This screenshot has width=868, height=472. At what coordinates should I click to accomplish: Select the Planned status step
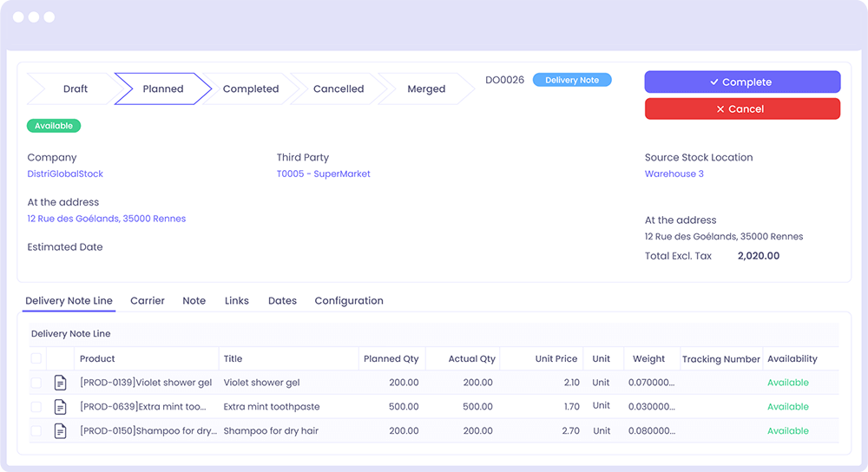coord(163,88)
